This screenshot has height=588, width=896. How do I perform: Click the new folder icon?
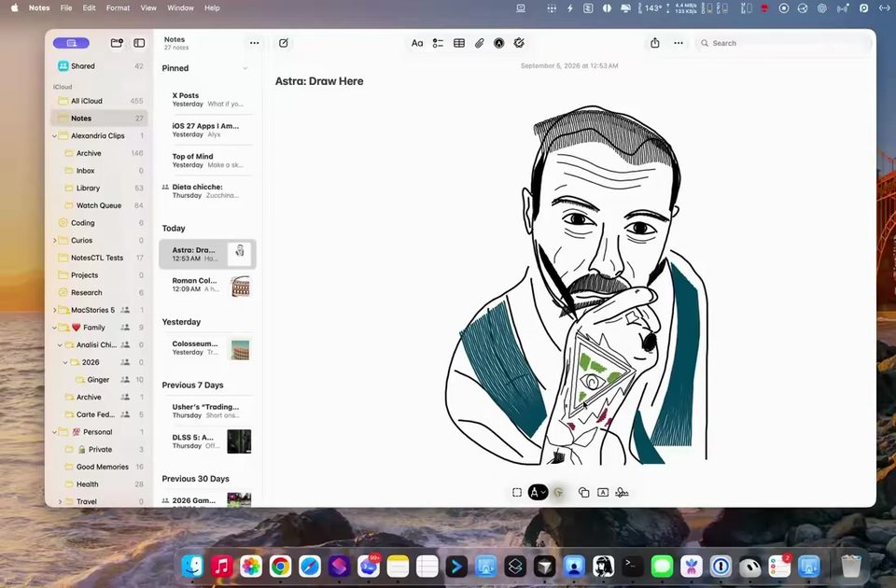coord(117,43)
